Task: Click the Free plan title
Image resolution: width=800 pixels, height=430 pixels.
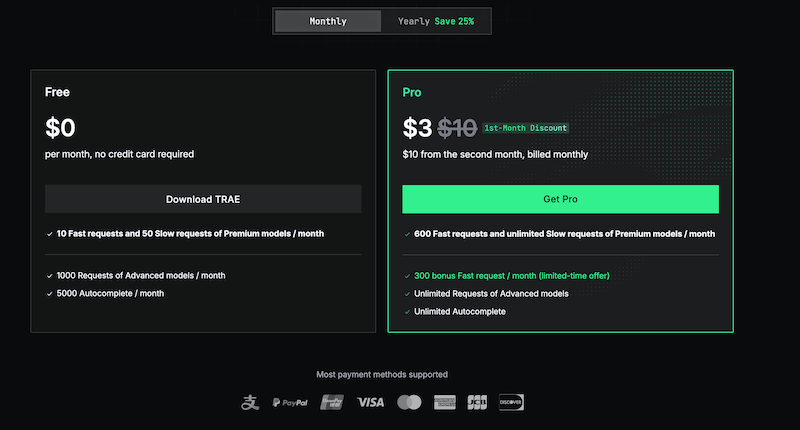Action: (x=57, y=92)
